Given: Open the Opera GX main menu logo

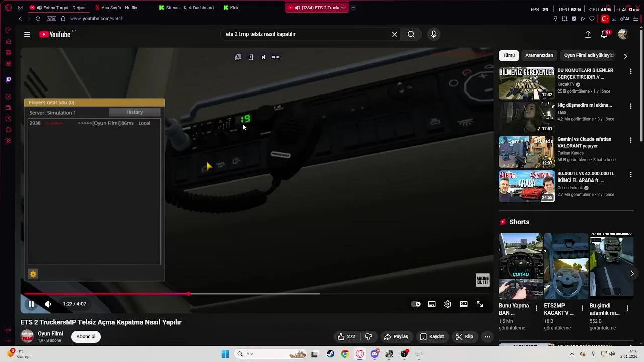Looking at the screenshot, I should (x=8, y=8).
